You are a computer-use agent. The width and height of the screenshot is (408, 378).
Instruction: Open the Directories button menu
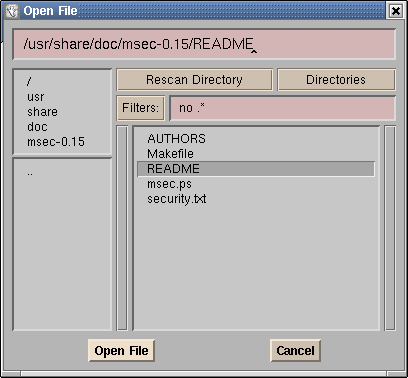pos(336,80)
